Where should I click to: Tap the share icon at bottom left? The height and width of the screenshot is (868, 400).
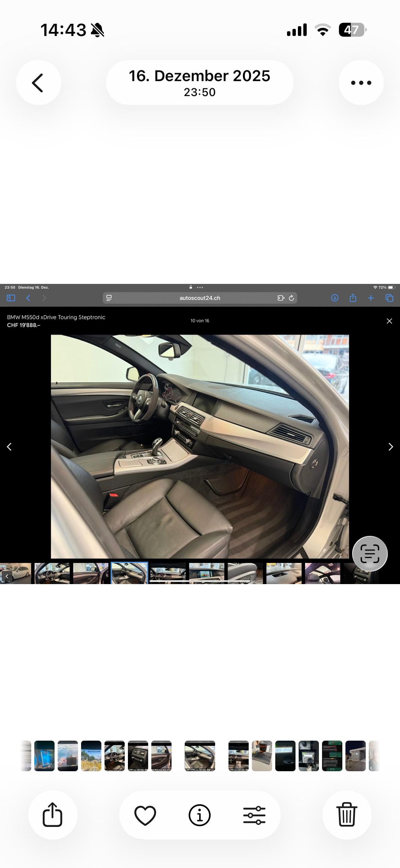click(53, 815)
